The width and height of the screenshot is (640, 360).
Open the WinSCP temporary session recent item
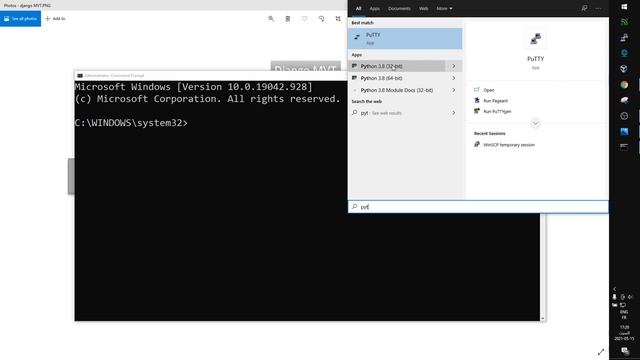pos(508,145)
